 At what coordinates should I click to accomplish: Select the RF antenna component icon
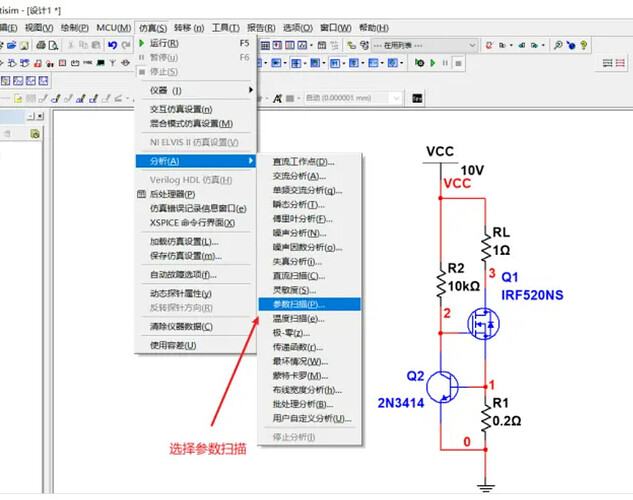pos(113,63)
